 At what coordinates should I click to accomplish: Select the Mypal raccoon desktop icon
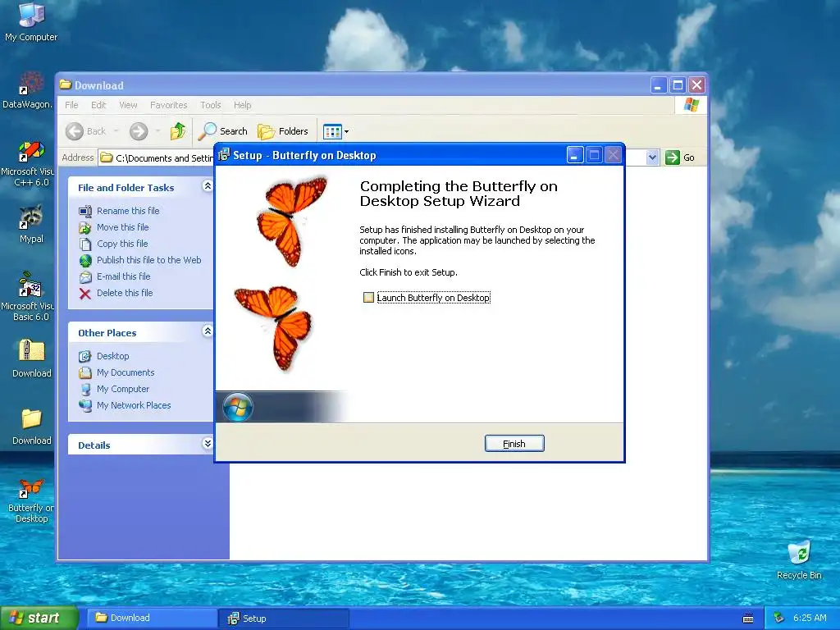click(x=31, y=224)
